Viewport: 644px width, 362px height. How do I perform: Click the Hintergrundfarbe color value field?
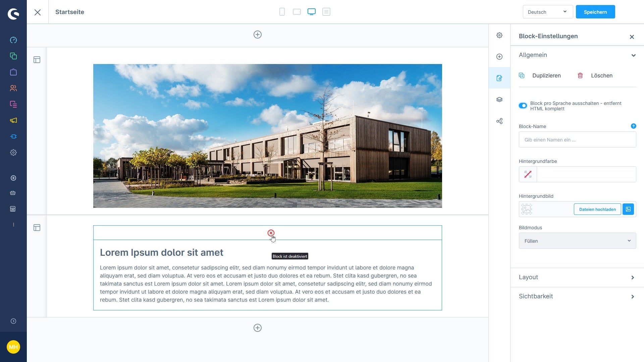click(x=586, y=174)
